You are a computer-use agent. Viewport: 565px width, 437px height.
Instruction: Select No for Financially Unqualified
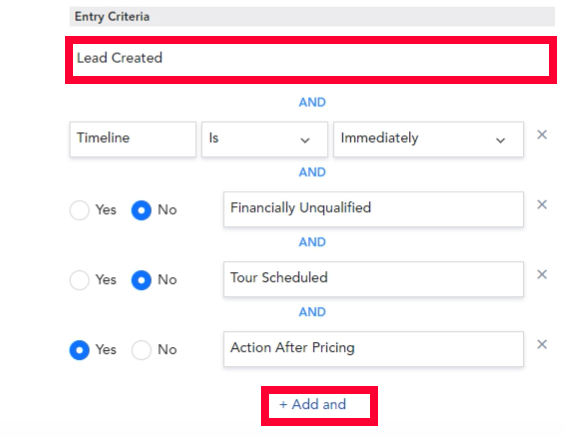pyautogui.click(x=141, y=210)
